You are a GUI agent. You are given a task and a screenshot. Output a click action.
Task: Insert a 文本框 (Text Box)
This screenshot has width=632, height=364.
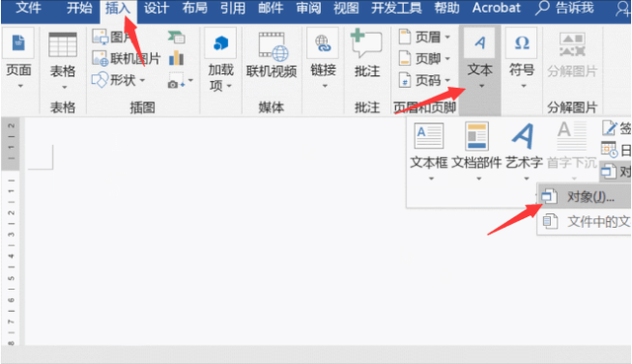[x=429, y=151]
